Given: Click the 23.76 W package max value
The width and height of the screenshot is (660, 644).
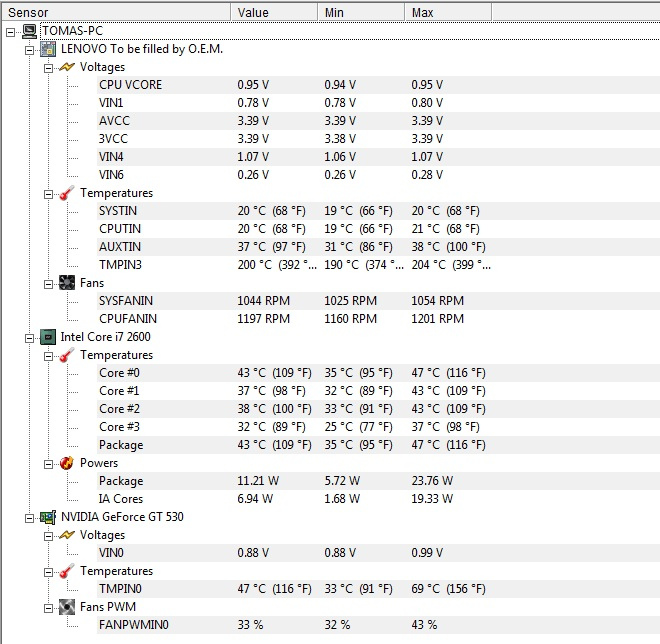Looking at the screenshot, I should point(432,481).
